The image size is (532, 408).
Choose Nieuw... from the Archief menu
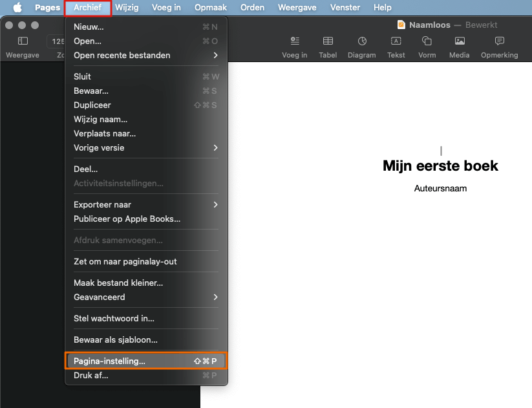pyautogui.click(x=146, y=27)
